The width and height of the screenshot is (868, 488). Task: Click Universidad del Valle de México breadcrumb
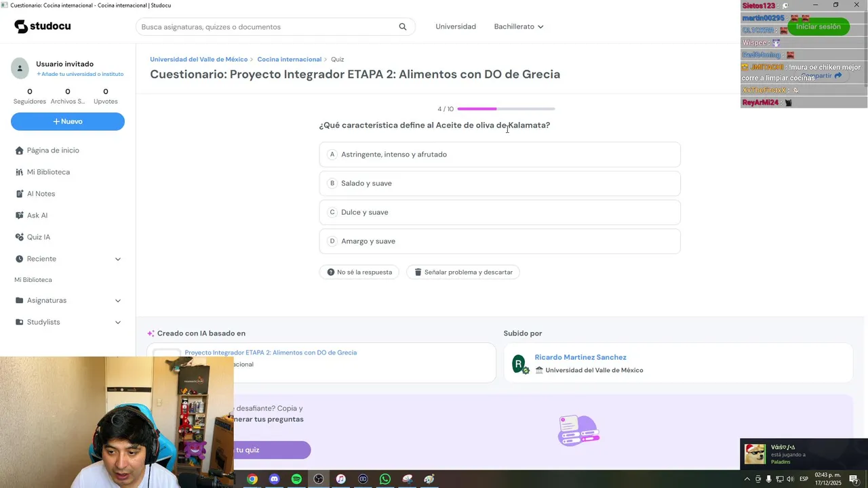(x=199, y=60)
